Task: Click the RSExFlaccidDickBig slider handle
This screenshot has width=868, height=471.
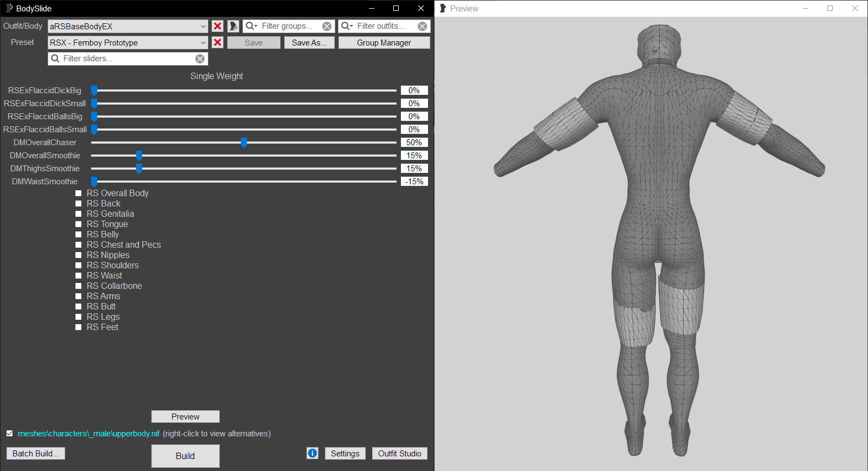Action: (94, 90)
